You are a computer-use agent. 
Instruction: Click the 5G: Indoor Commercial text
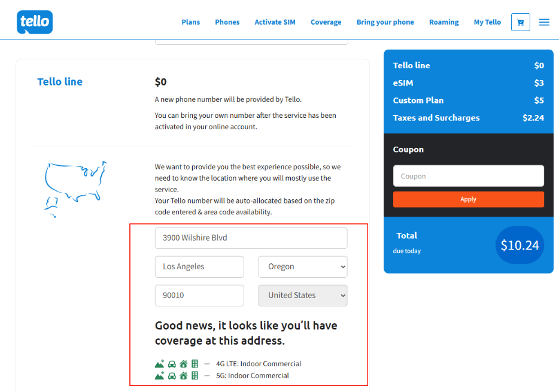(253, 376)
